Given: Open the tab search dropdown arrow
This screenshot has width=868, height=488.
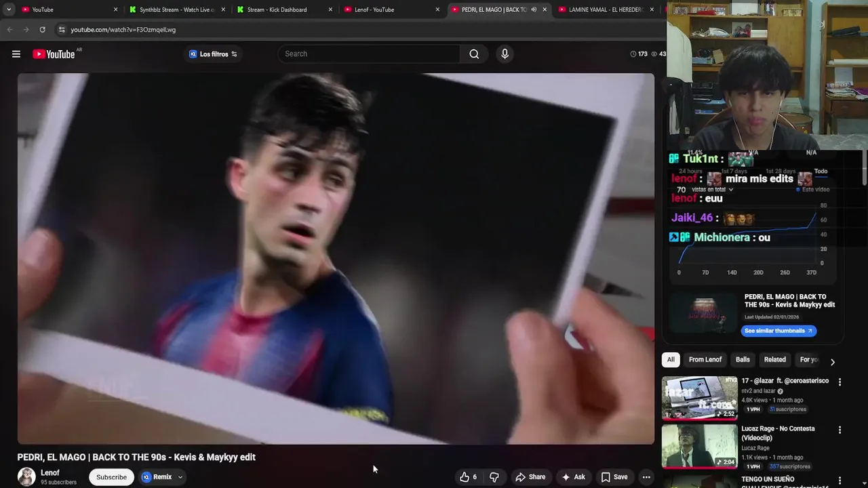Looking at the screenshot, I should [x=9, y=9].
